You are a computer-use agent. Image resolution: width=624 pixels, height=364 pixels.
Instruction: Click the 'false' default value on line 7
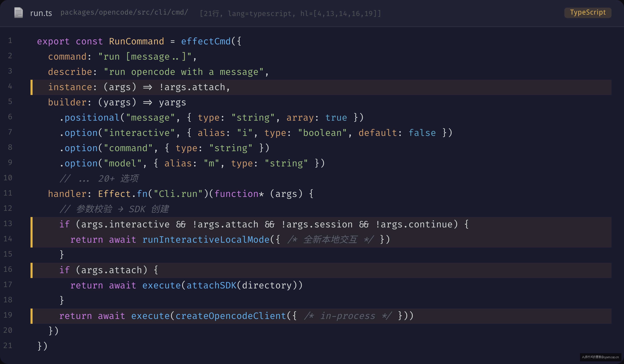(422, 133)
